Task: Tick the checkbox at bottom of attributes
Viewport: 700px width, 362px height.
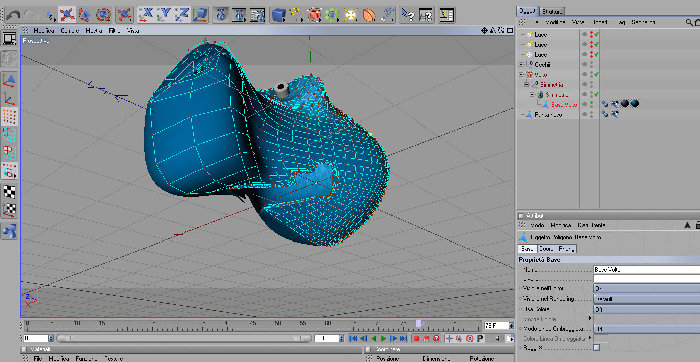Action: point(597,347)
